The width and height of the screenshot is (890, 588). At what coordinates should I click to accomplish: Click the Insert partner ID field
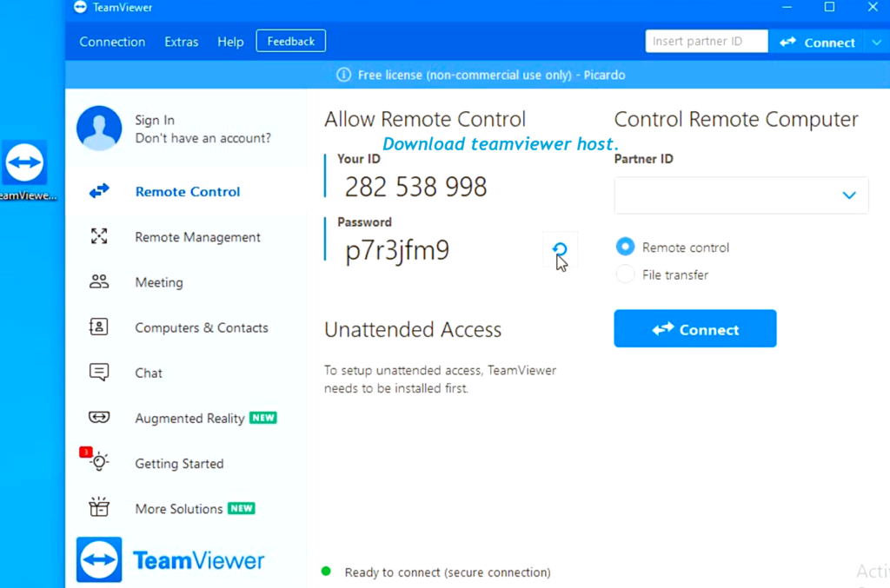(707, 42)
